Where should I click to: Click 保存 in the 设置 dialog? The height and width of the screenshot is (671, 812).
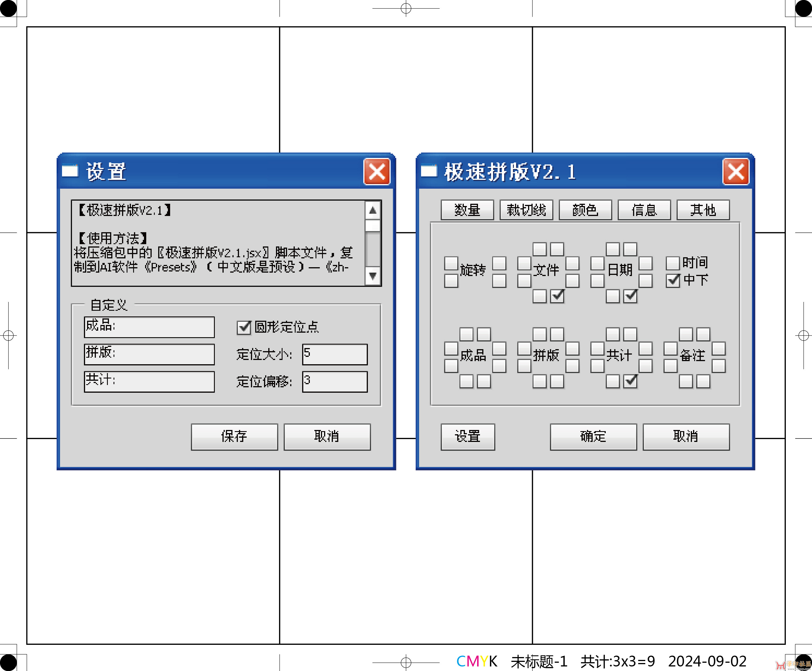[234, 437]
